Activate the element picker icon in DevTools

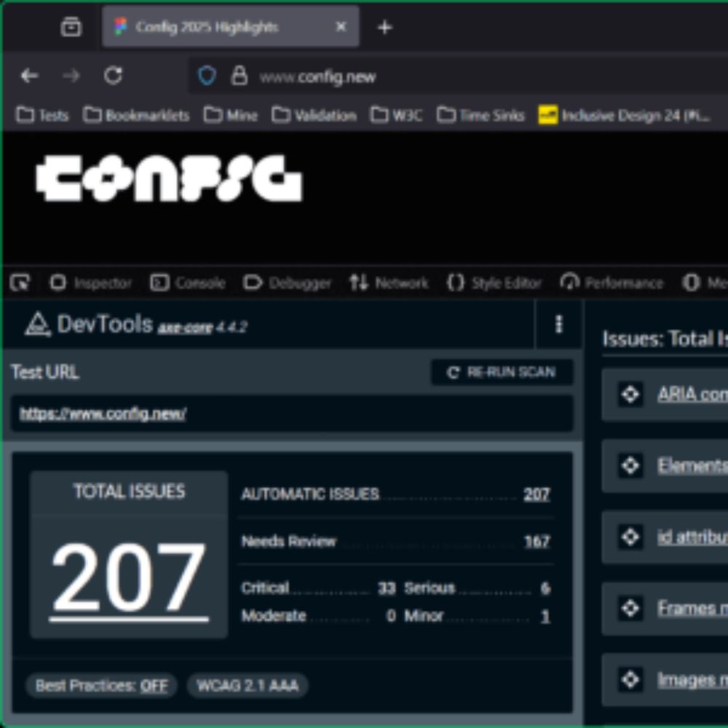pyautogui.click(x=20, y=282)
